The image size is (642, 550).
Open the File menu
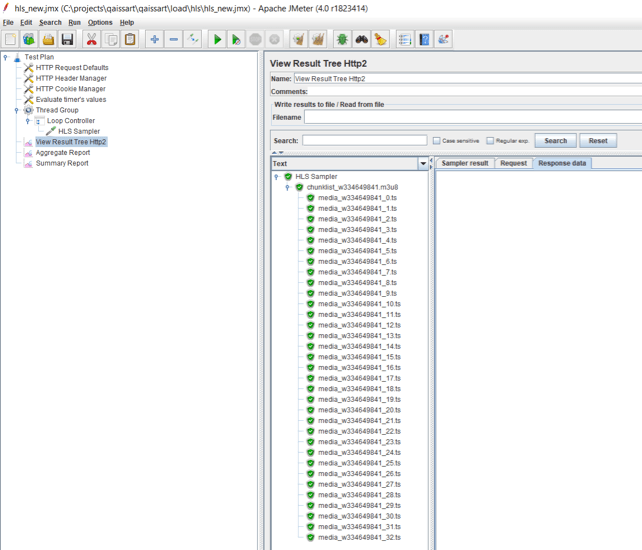click(8, 23)
